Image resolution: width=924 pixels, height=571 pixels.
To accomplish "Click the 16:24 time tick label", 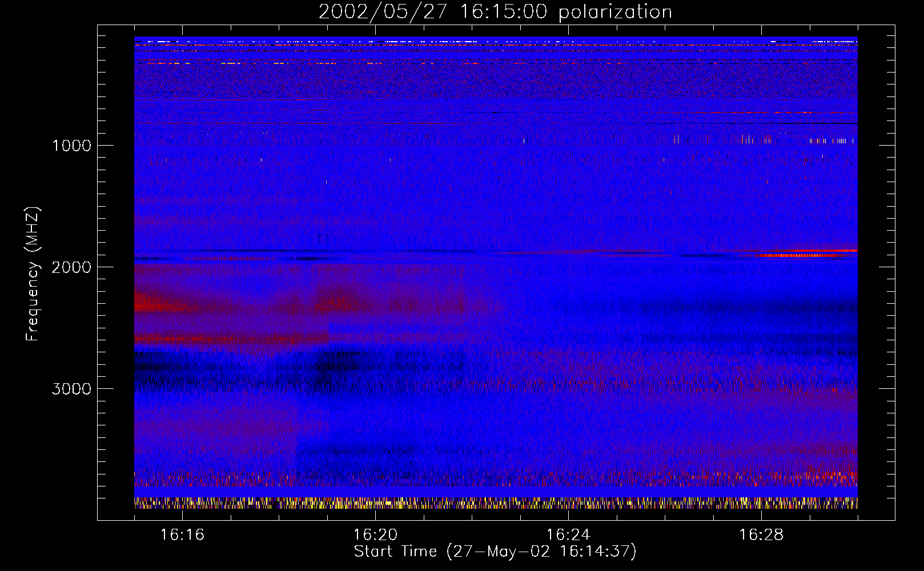I will tap(568, 534).
